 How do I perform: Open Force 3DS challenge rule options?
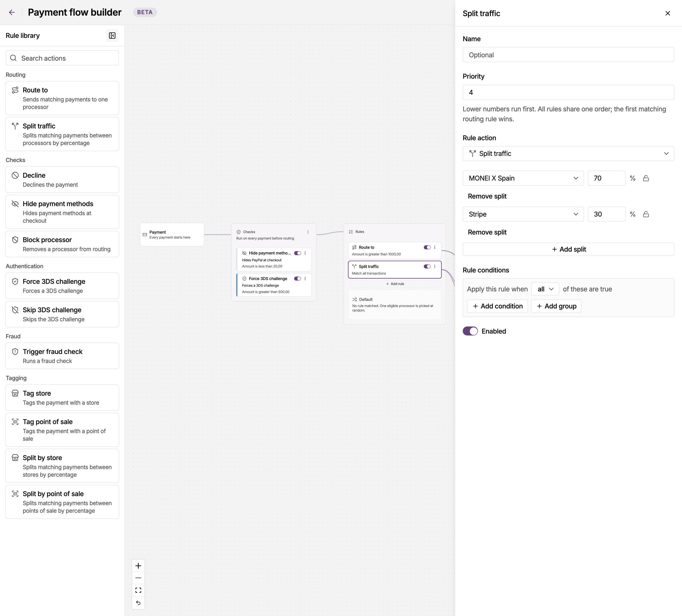(x=305, y=279)
